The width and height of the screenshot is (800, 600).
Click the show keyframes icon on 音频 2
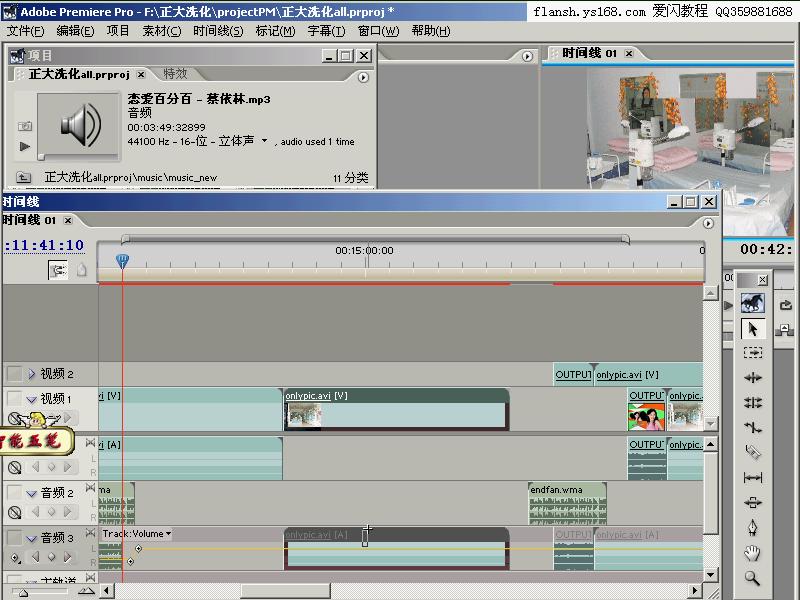click(15, 512)
